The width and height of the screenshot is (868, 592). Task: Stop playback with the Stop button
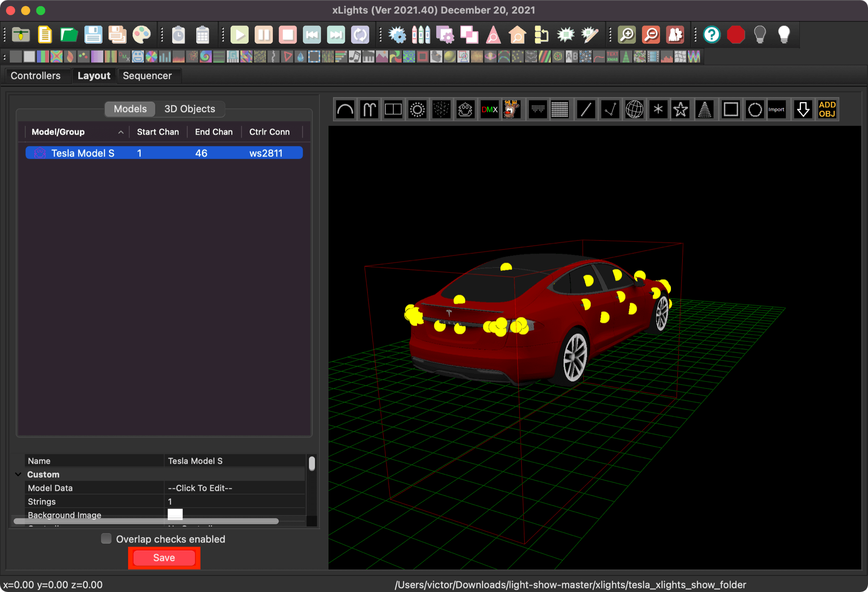pyautogui.click(x=288, y=35)
